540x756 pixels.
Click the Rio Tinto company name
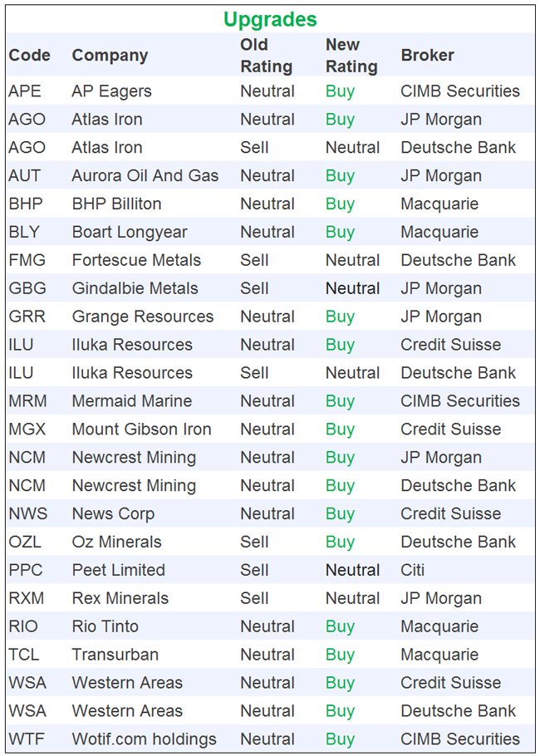pos(105,627)
